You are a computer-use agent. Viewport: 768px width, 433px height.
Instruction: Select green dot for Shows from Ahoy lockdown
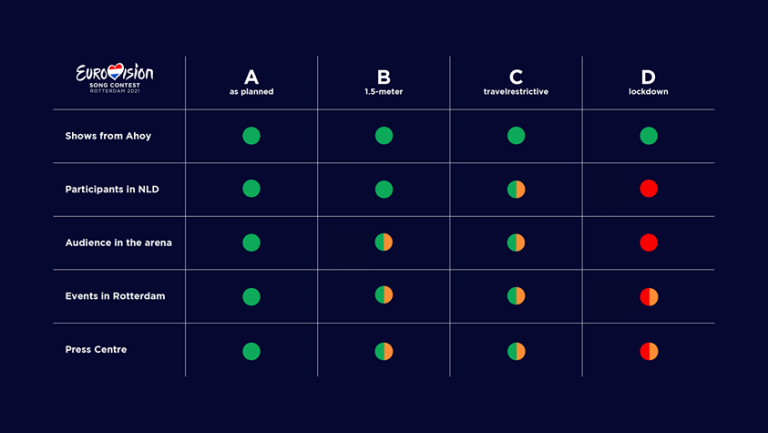[x=648, y=136]
